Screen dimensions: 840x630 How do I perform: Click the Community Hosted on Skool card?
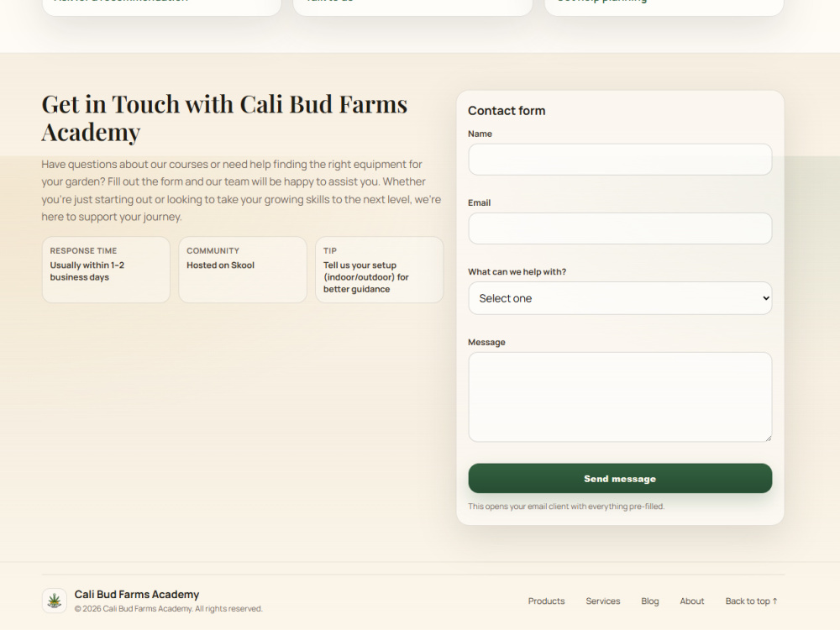coord(243,270)
